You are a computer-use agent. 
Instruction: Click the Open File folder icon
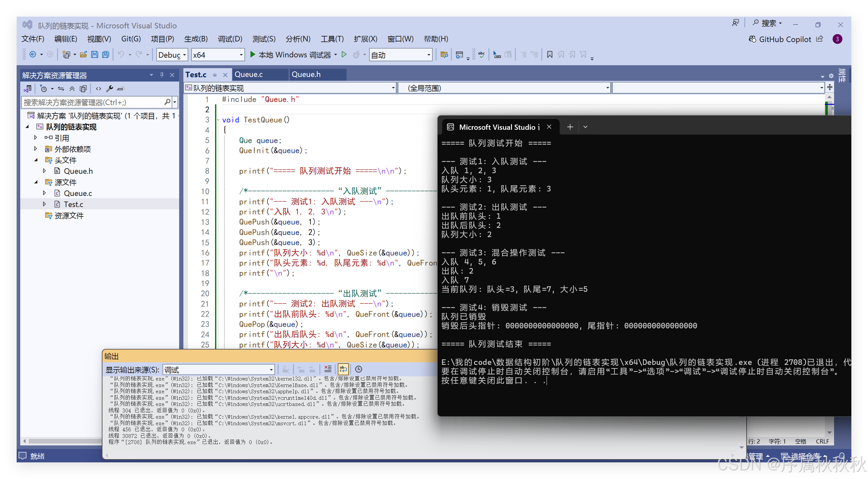point(83,54)
